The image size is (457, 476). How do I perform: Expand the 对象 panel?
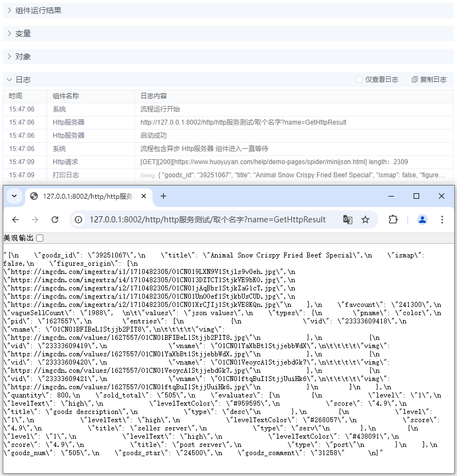pyautogui.click(x=25, y=56)
